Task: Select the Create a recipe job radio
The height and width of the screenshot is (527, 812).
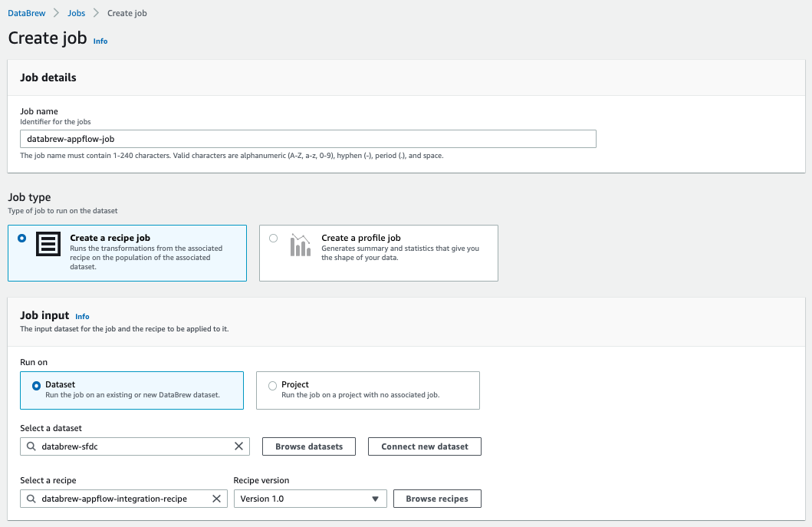Action: 21,239
